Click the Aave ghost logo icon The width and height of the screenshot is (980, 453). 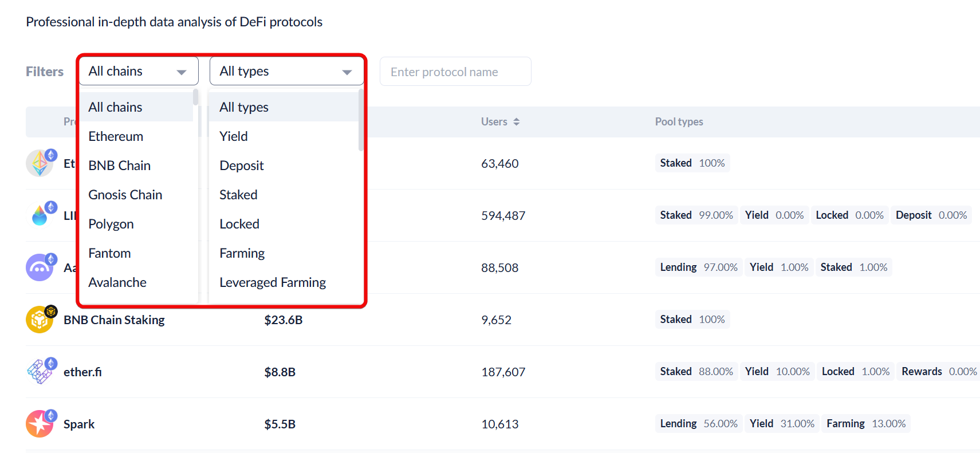(40, 267)
